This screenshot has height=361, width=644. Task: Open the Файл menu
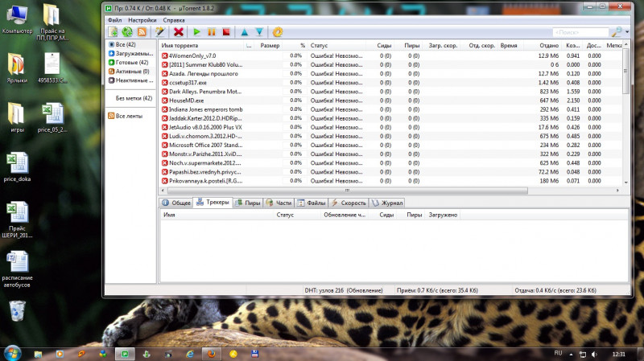coord(114,20)
